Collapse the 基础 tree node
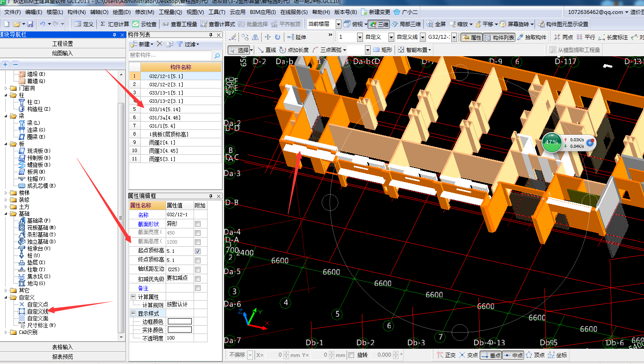This screenshot has width=644, height=364. pyautogui.click(x=6, y=214)
